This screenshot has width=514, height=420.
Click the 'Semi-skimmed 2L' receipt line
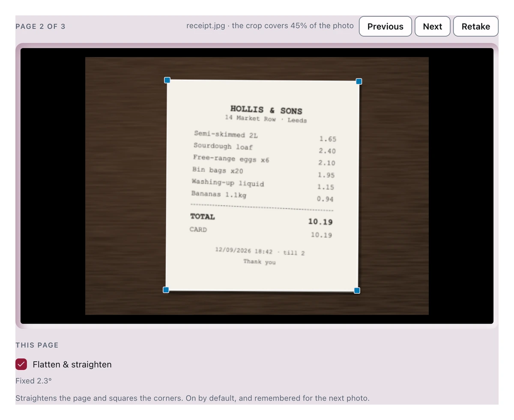[226, 135]
